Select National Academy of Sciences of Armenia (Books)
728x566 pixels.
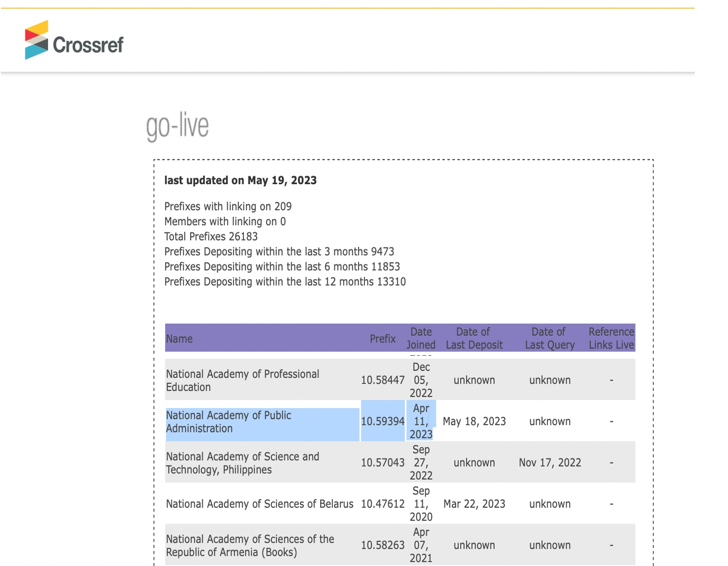pyautogui.click(x=250, y=546)
